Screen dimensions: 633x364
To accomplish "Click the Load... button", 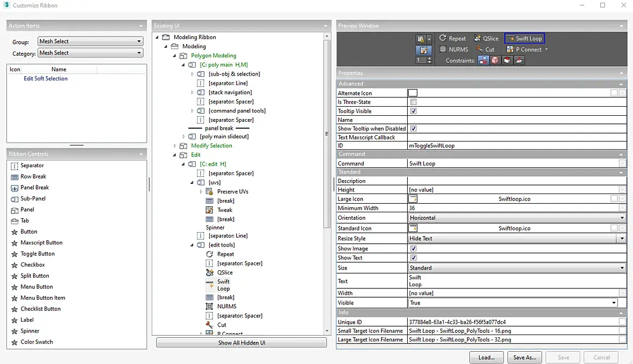I will pos(486,358).
